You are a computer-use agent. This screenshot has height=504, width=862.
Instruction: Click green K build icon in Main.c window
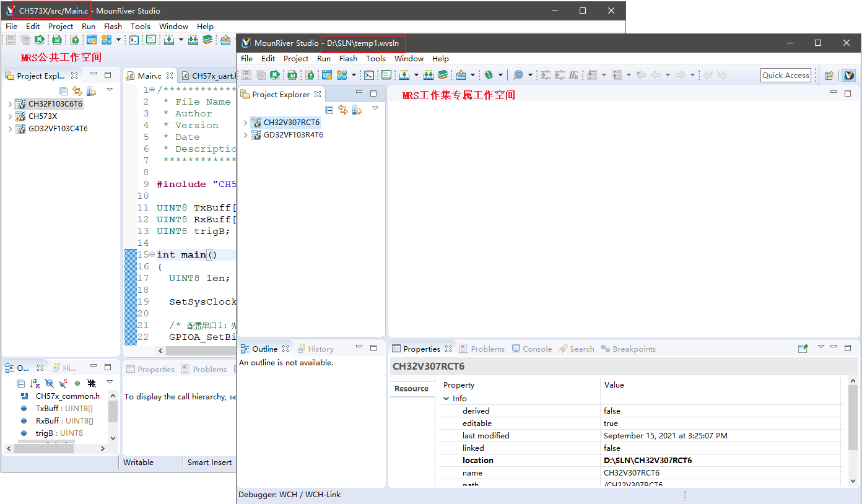pyautogui.click(x=39, y=40)
